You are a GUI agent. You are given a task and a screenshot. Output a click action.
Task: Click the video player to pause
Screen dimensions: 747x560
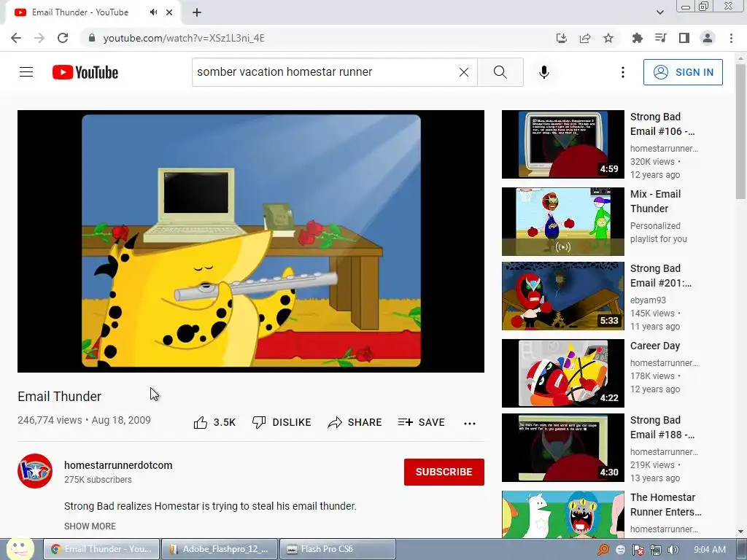pyautogui.click(x=251, y=241)
